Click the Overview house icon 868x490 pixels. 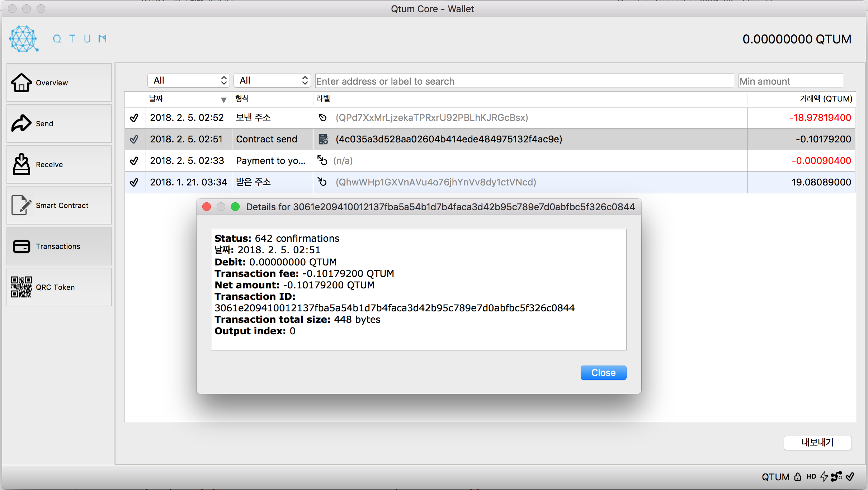tap(22, 83)
